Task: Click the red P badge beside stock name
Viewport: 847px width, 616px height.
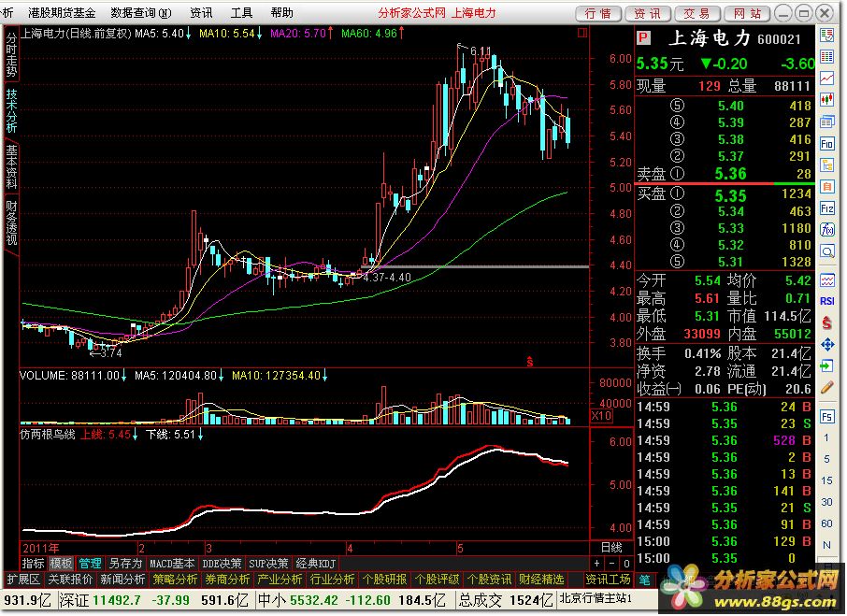Action: coord(643,37)
